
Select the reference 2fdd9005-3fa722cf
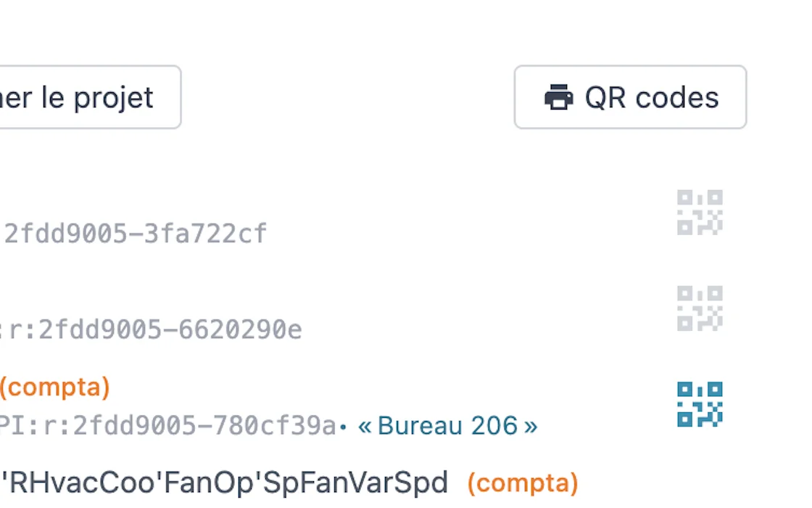click(x=133, y=233)
